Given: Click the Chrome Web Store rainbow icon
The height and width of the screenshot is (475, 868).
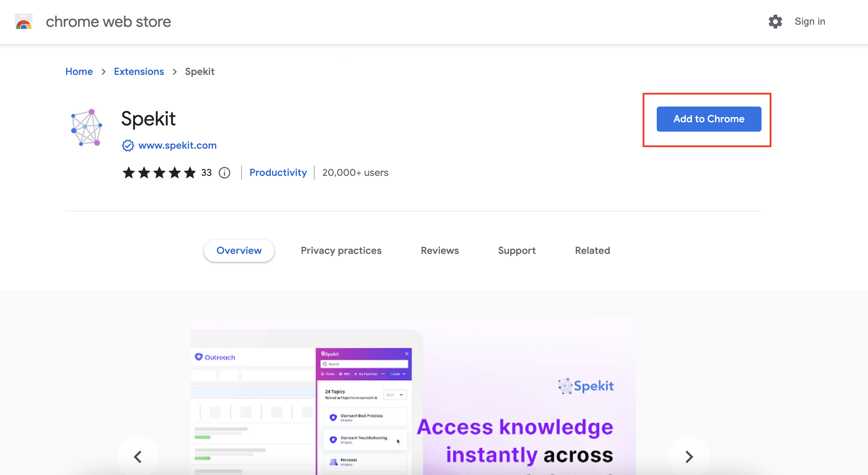Looking at the screenshot, I should (x=22, y=22).
